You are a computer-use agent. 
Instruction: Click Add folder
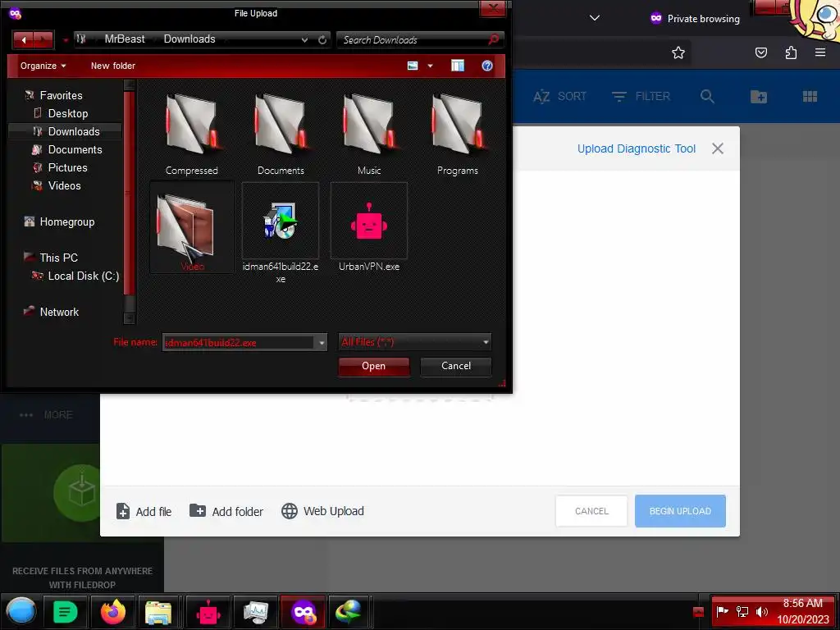[226, 511]
